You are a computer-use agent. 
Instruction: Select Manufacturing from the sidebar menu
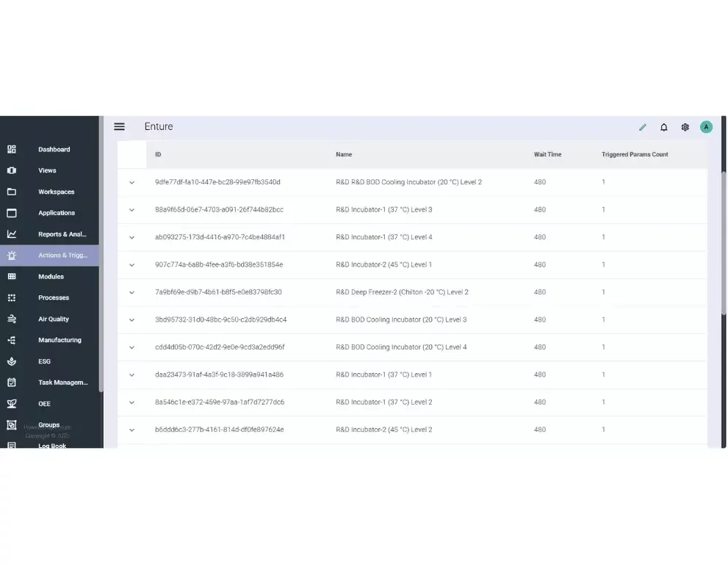(x=60, y=340)
